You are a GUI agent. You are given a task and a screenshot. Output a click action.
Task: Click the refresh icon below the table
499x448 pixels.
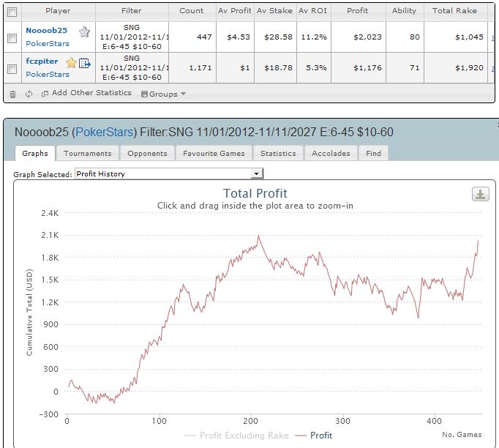point(29,94)
